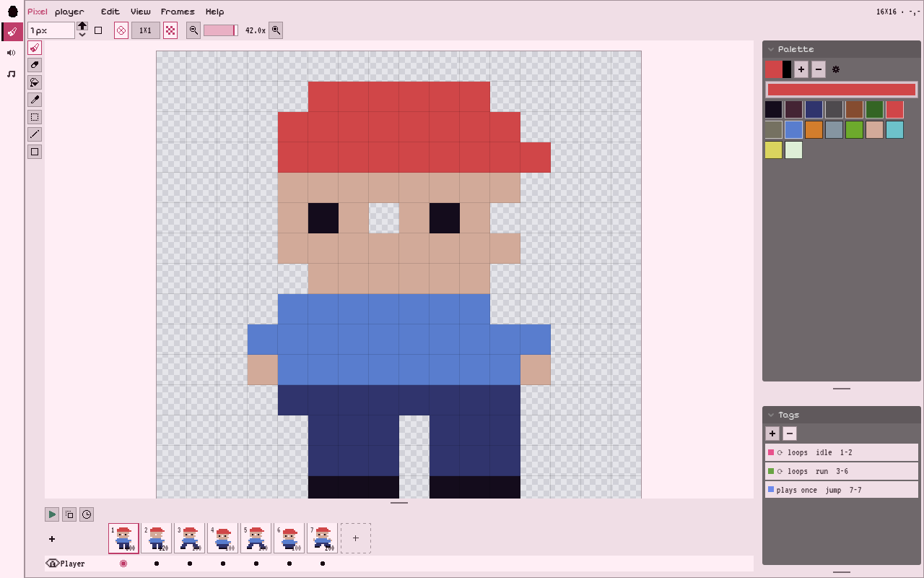
Task: Add a color to the palette
Action: 801,69
